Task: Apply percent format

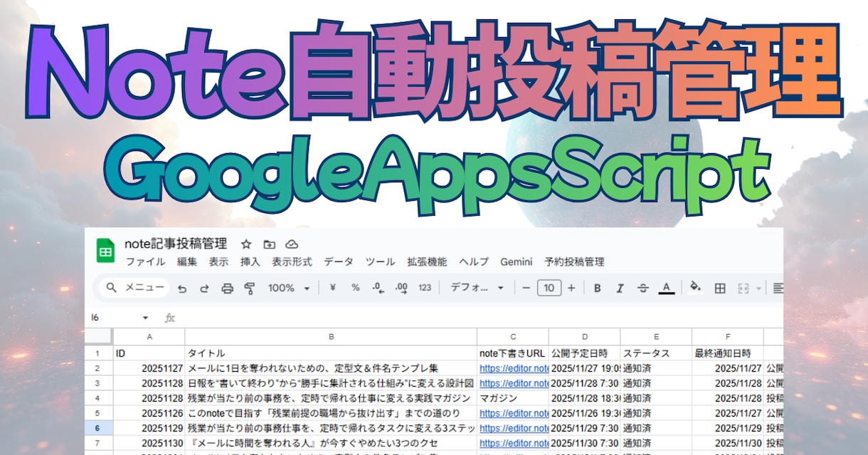Action: 355,288
